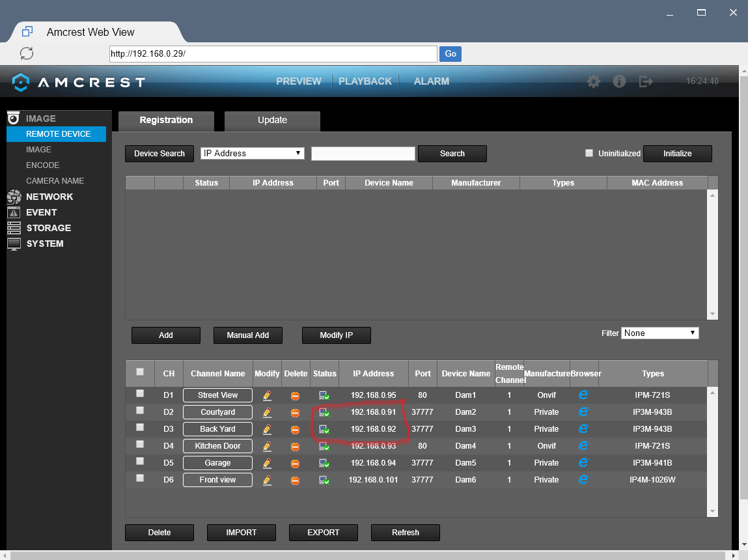The height and width of the screenshot is (560, 748).
Task: Expand the Filter None dropdown
Action: click(659, 333)
